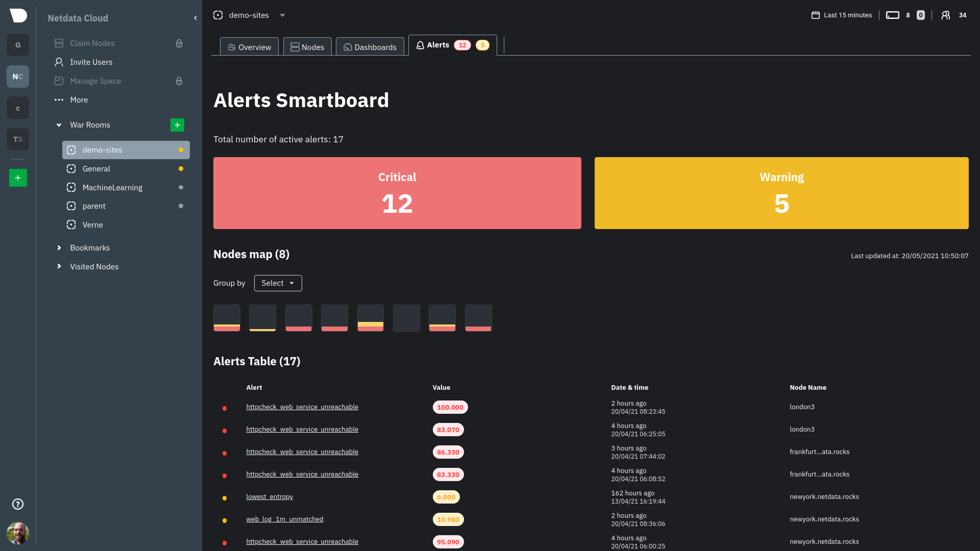Select the second node tile with yellow bar
Viewport: 980px width, 551px height.
tap(263, 318)
